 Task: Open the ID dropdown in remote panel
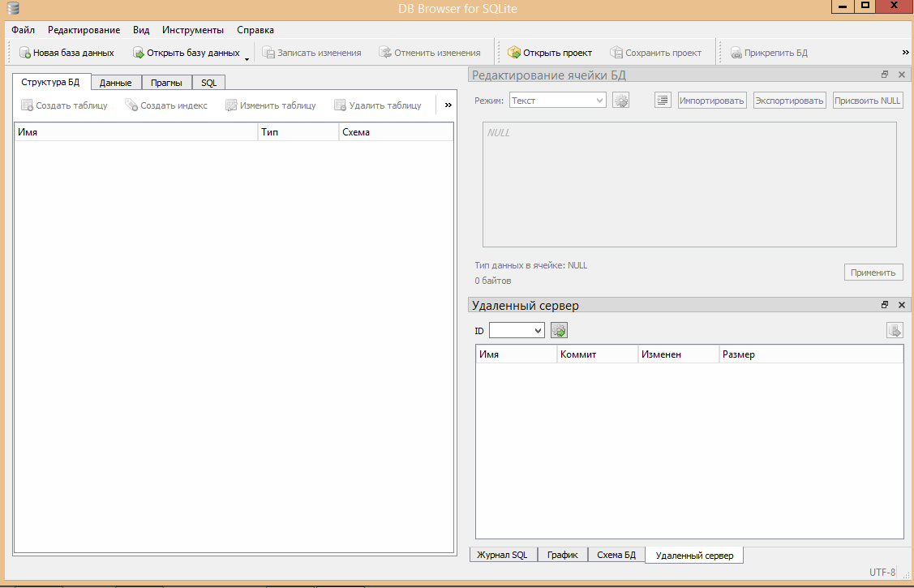coord(517,330)
